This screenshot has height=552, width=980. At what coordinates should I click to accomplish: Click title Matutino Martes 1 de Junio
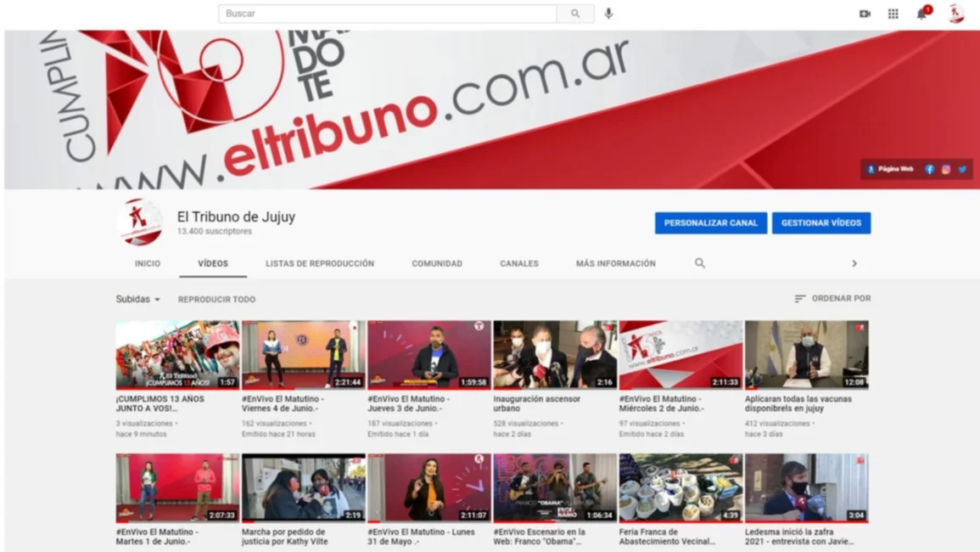(158, 537)
